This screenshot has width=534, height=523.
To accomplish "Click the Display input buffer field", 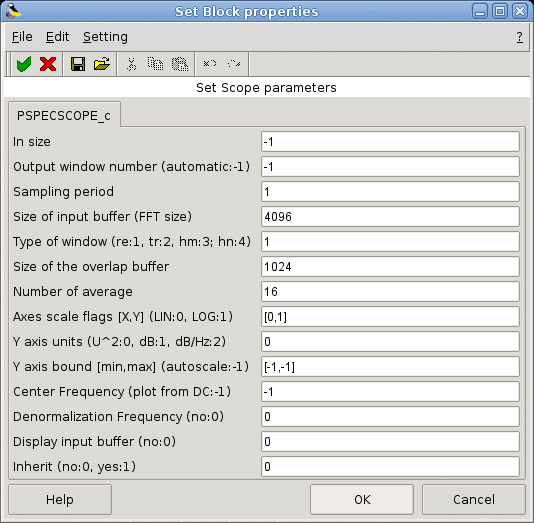I will pyautogui.click(x=390, y=442).
